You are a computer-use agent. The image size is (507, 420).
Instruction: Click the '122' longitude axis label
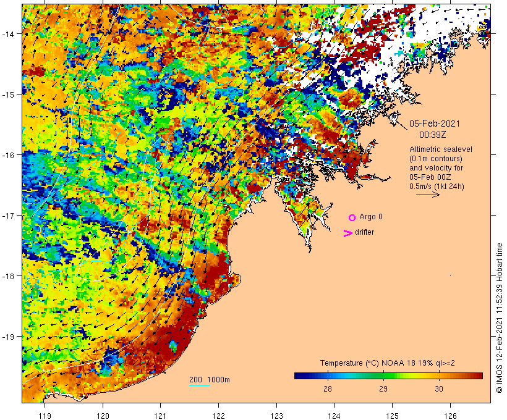(219, 416)
